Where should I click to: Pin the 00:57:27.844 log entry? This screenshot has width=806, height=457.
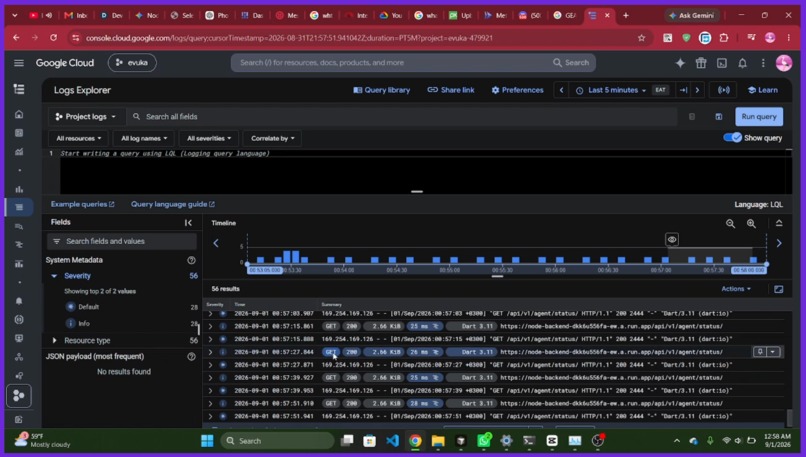760,352
